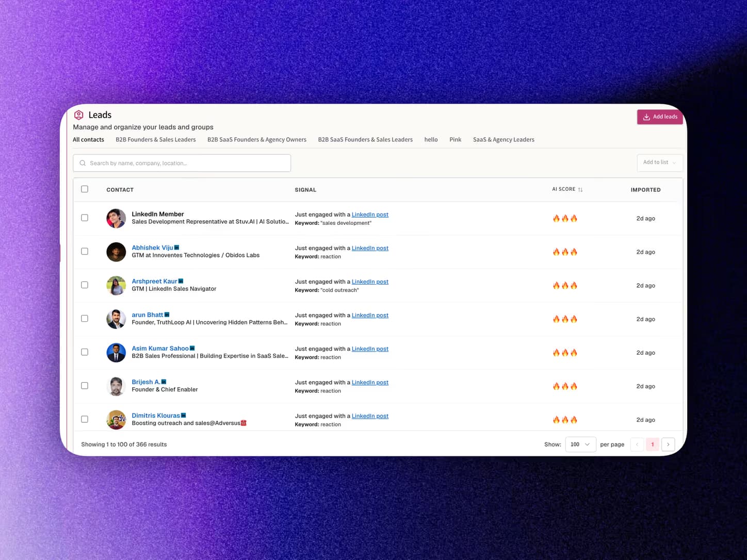747x560 pixels.
Task: Click the magnifier icon in search box
Action: [x=83, y=163]
